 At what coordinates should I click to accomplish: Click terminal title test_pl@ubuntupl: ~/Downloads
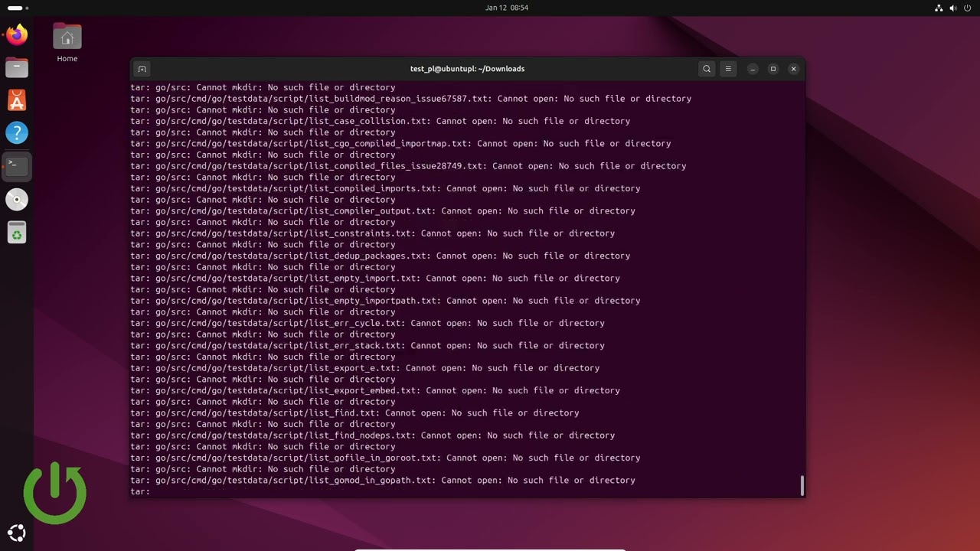tap(467, 69)
